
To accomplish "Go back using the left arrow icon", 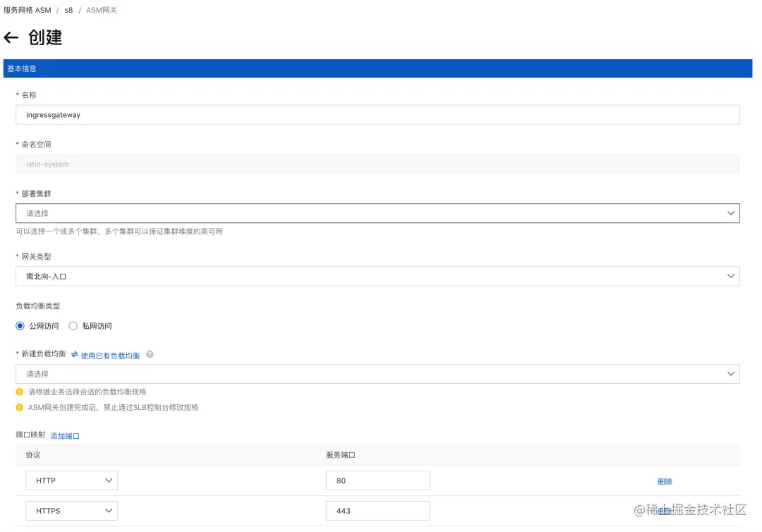I will pyautogui.click(x=11, y=37).
